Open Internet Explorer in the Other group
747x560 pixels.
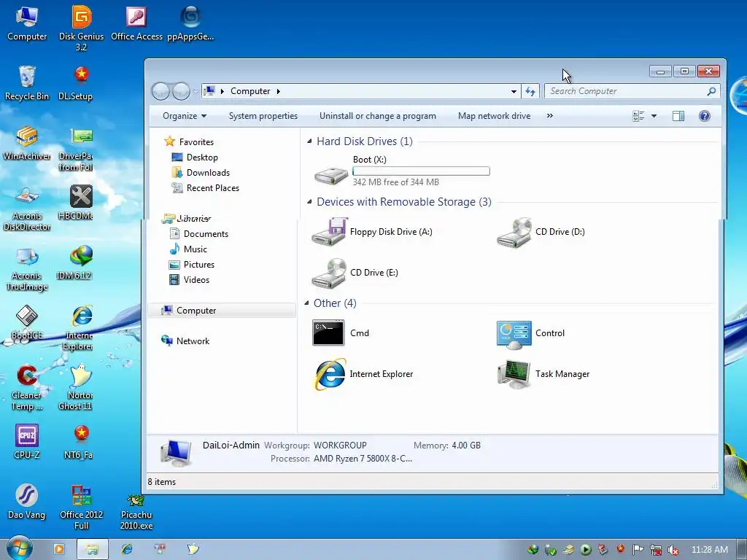(363, 374)
